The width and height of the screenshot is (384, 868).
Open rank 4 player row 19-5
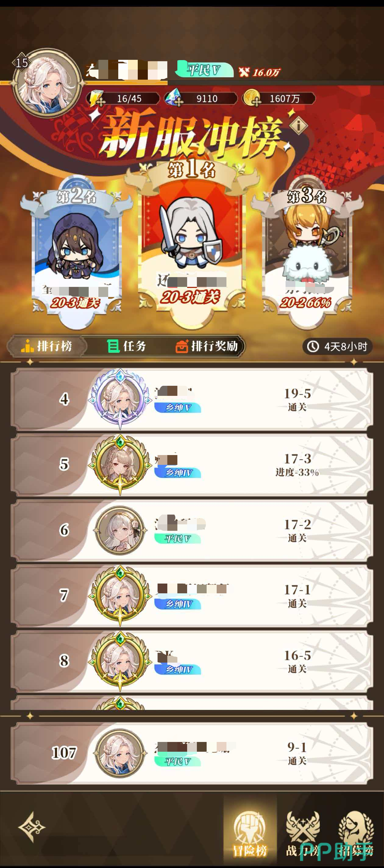192,399
